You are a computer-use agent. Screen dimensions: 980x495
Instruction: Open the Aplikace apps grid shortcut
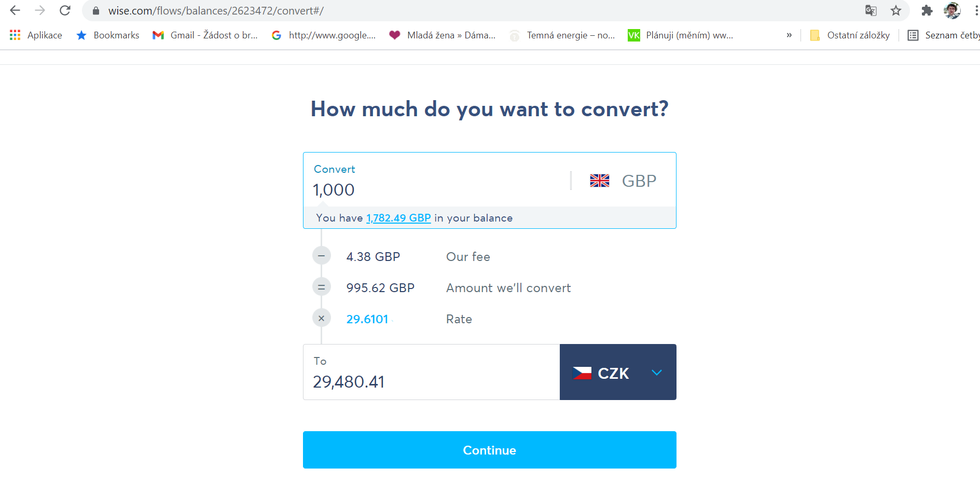[36, 35]
